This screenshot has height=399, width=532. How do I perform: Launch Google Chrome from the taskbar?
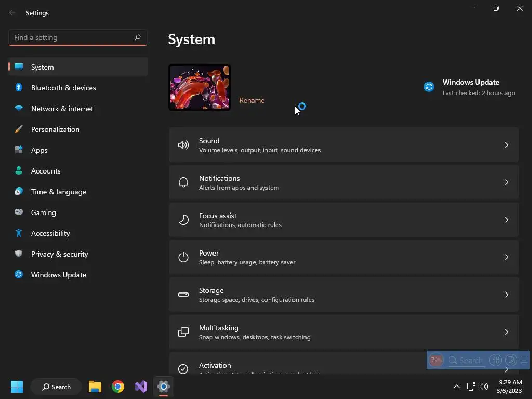coord(118,387)
